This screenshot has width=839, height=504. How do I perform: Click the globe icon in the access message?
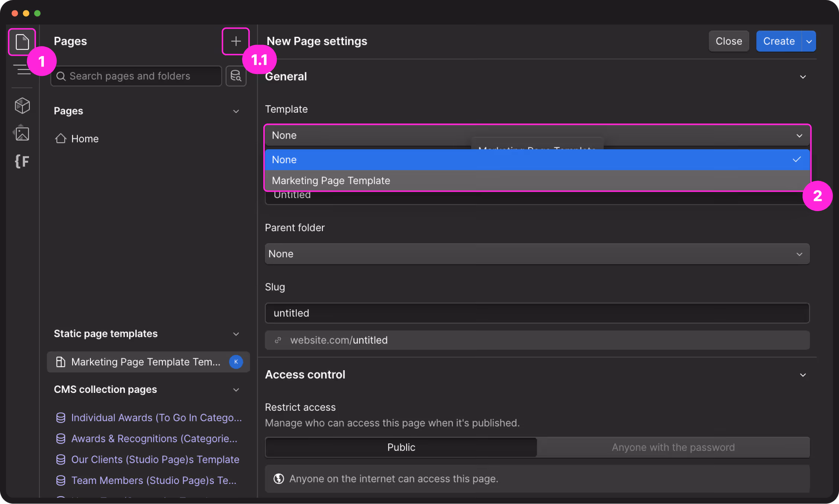click(x=279, y=479)
